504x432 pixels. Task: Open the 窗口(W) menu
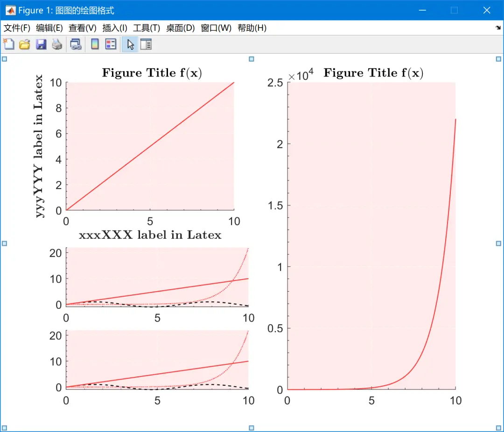tap(216, 28)
